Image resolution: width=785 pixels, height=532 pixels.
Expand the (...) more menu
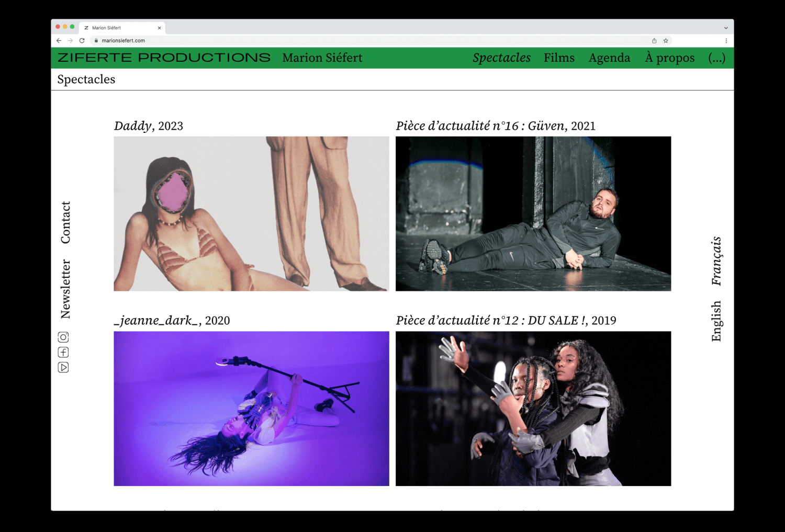717,58
